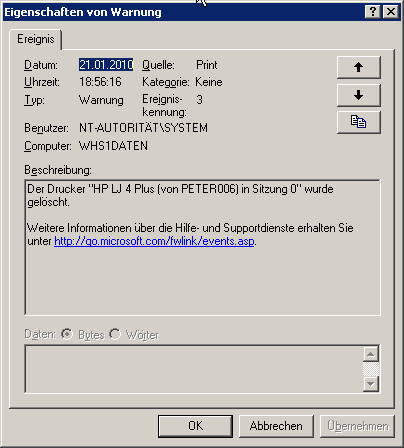
Task: Confirm with the OK button
Action: point(195,426)
